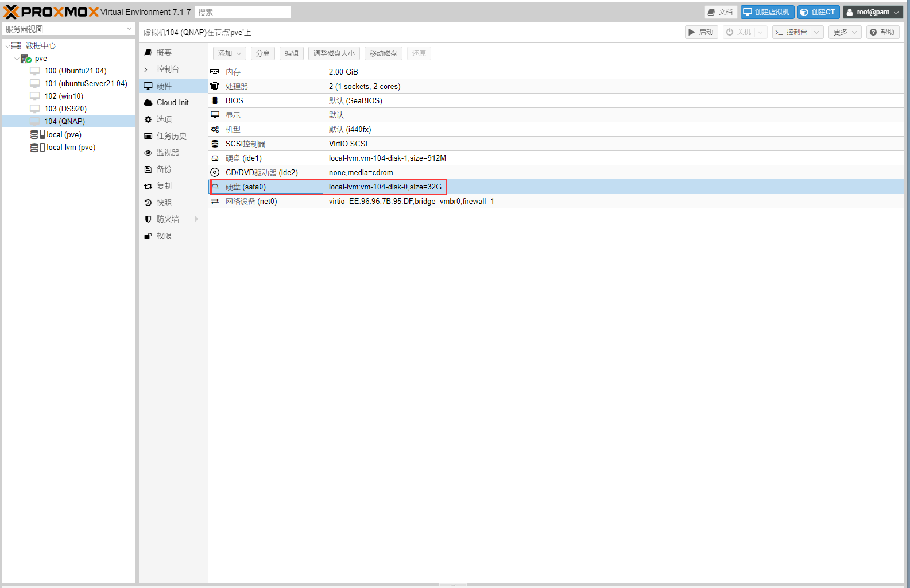Click the VM 102 (win10) monitor icon
This screenshot has width=910, height=588.
coord(35,96)
